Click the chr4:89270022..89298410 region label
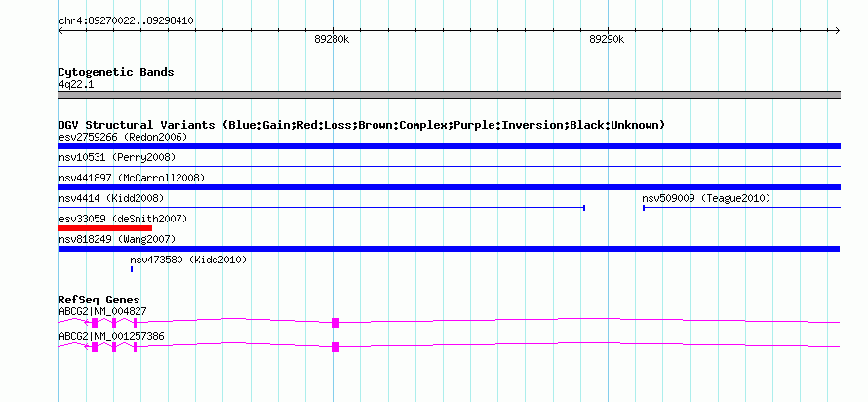 point(126,21)
